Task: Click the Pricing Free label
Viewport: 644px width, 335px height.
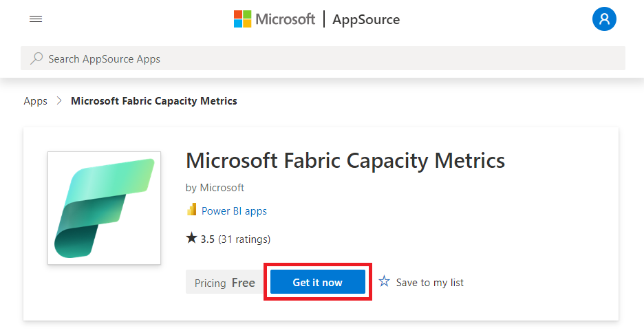Action: (x=225, y=283)
